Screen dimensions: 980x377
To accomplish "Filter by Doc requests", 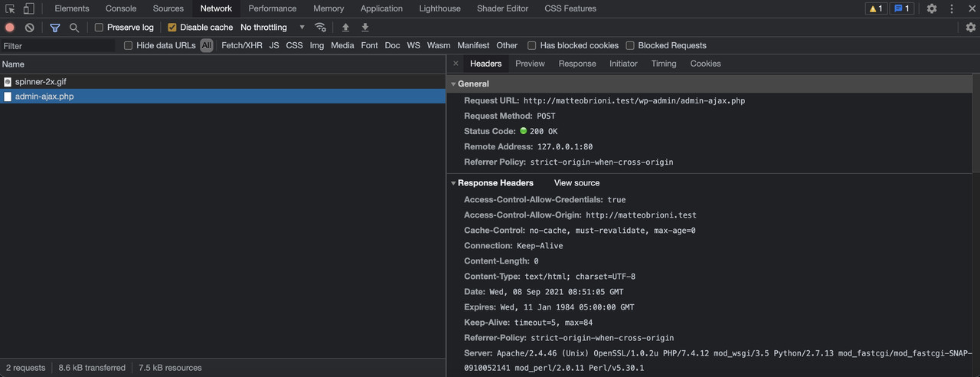I will [392, 45].
